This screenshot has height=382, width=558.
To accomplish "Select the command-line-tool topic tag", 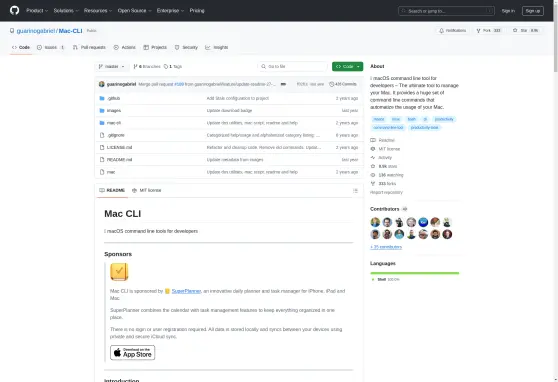I will [x=389, y=127].
